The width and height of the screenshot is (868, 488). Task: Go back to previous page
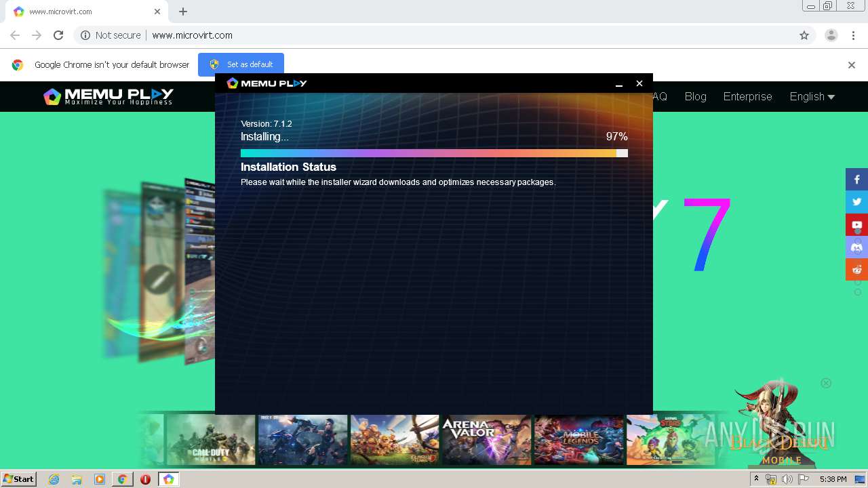click(15, 35)
